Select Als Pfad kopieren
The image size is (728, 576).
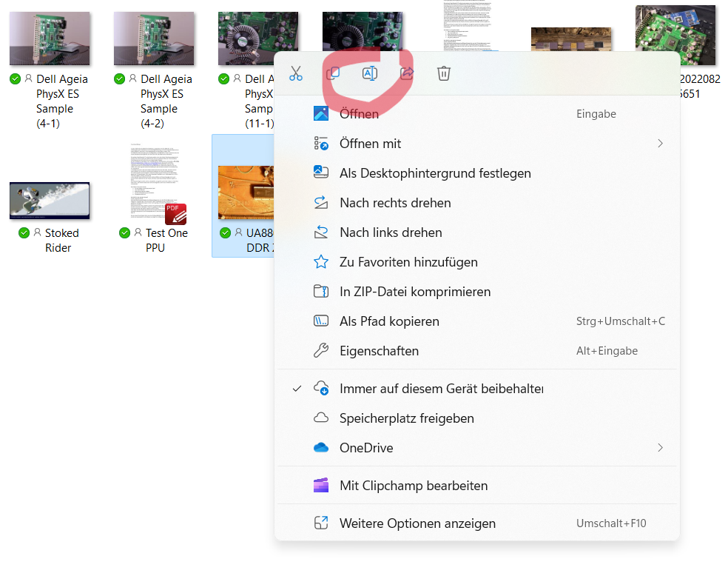(x=478, y=321)
